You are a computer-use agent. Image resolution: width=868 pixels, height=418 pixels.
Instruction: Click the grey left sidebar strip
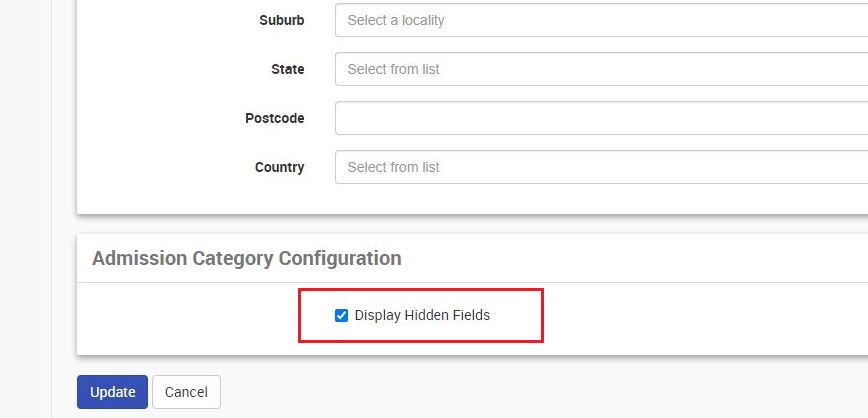25,209
